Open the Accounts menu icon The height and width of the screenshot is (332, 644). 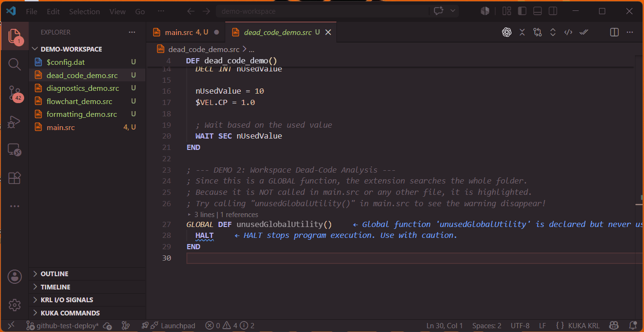15,277
